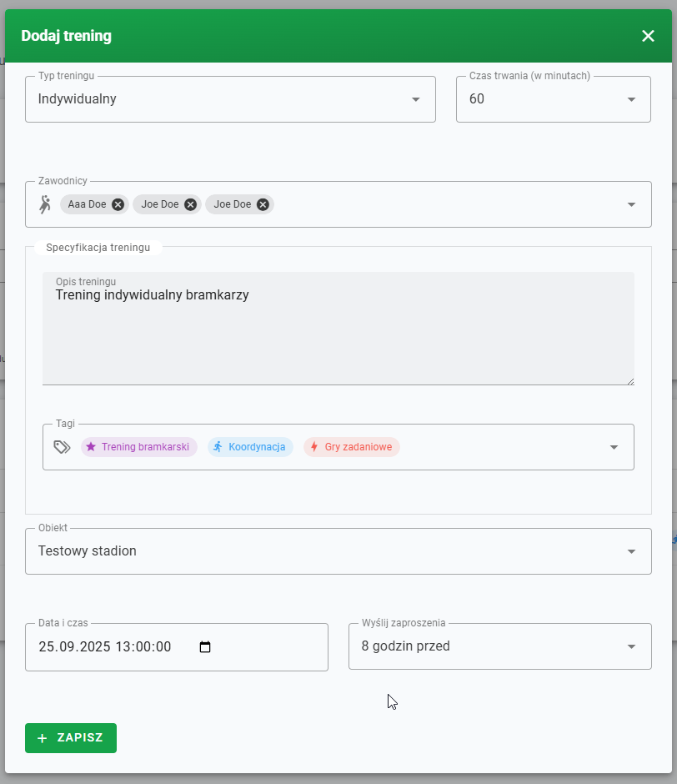Open the calendar picker in Data i czas
Screen dimensions: 677x784
click(206, 646)
